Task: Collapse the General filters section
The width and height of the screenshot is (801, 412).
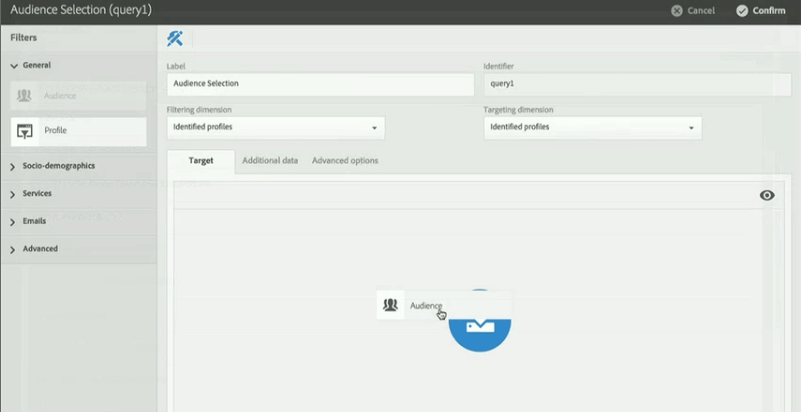Action: point(14,65)
